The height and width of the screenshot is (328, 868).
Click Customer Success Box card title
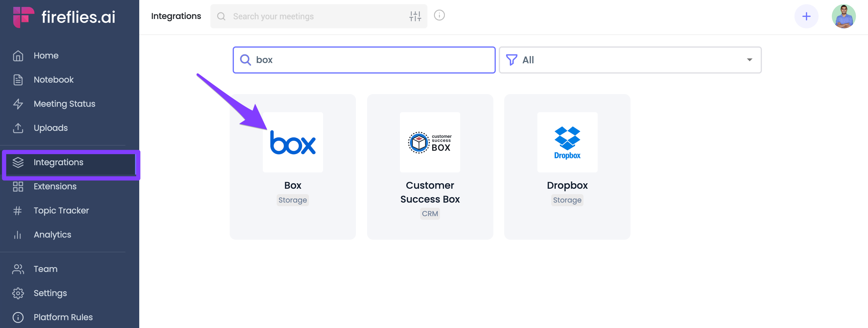pyautogui.click(x=430, y=192)
